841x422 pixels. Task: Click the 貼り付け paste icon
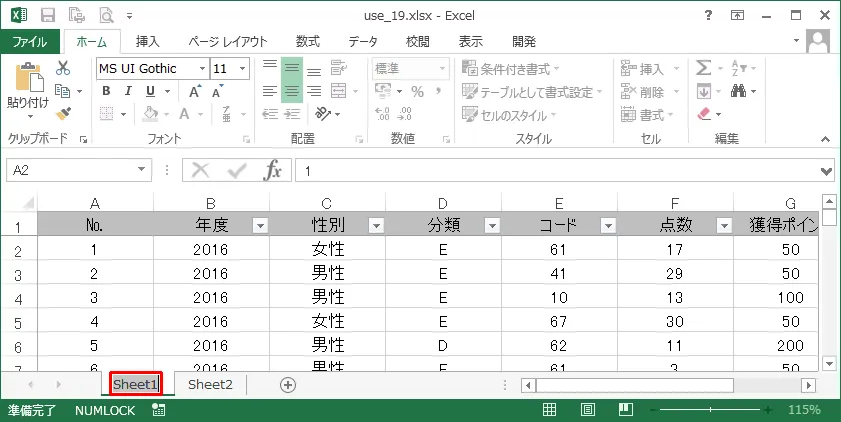point(28,78)
